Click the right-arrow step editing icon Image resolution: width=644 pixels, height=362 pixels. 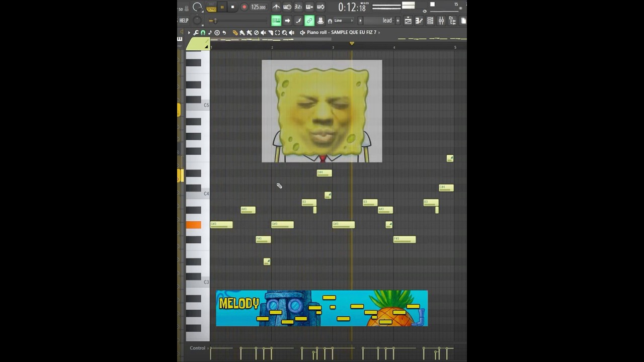click(x=287, y=21)
